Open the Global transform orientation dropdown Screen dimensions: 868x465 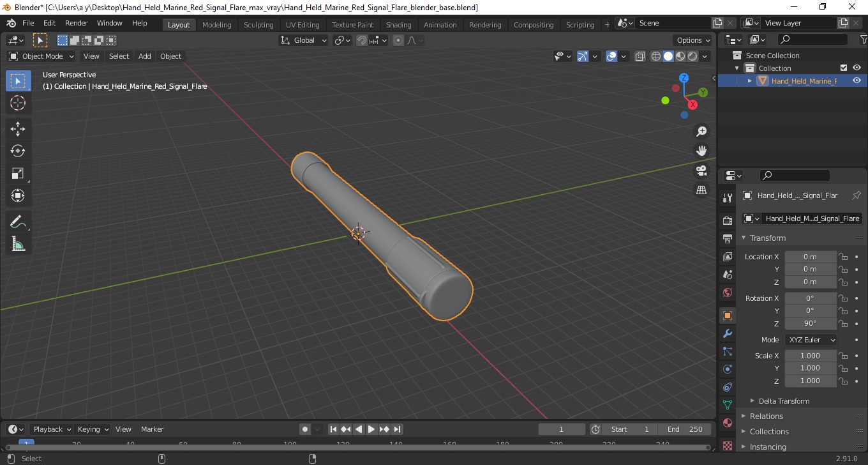click(304, 40)
